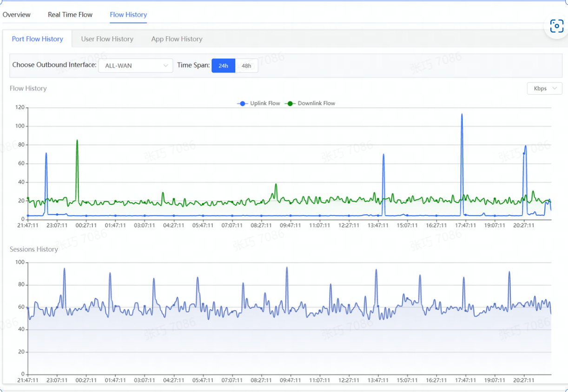Click the 03:07:11 label under the Flow History chart

pos(145,225)
